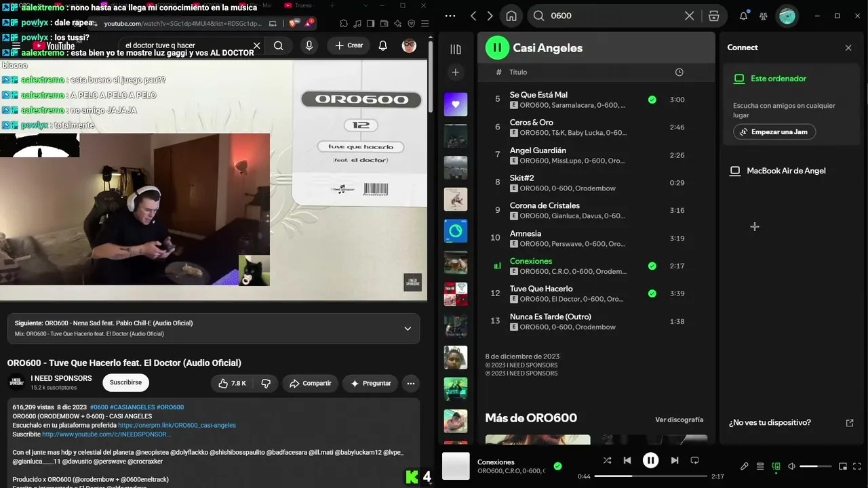This screenshot has height=488, width=868.
Task: Open Spotify friend activity
Action: [764, 16]
